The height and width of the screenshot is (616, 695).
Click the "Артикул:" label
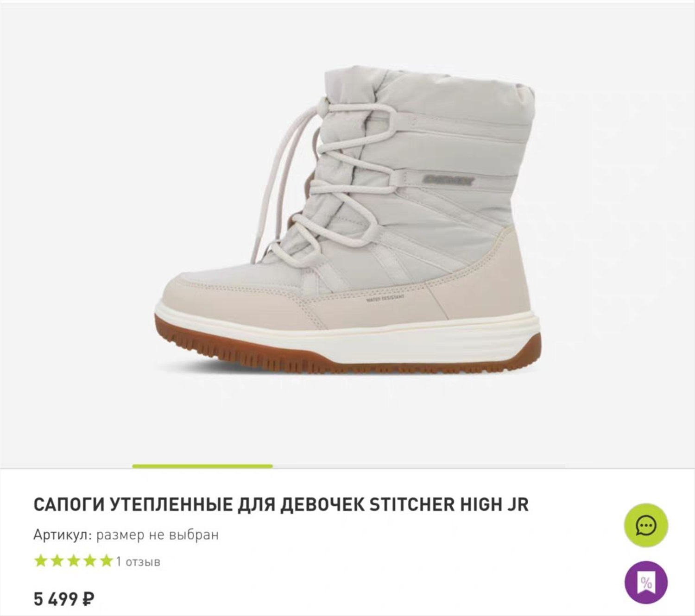tap(63, 535)
